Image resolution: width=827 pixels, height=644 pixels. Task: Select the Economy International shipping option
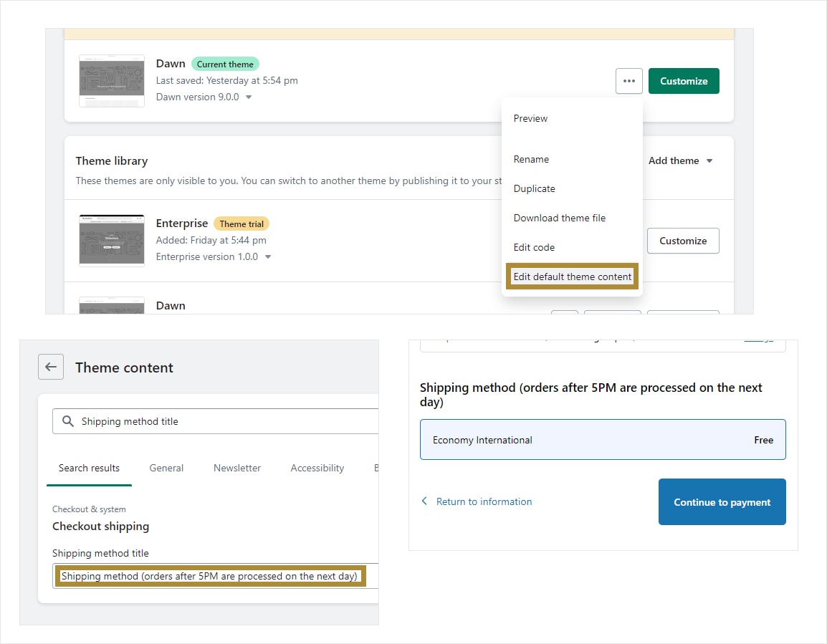pos(602,440)
